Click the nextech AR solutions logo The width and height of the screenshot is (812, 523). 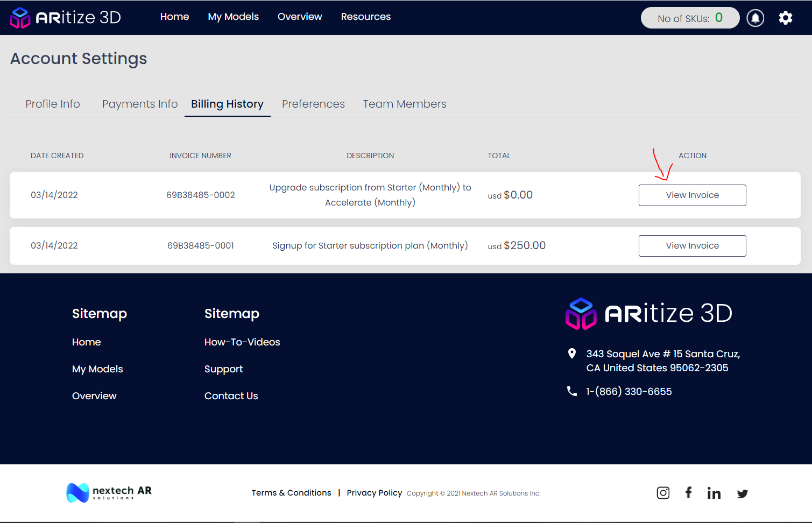(109, 492)
